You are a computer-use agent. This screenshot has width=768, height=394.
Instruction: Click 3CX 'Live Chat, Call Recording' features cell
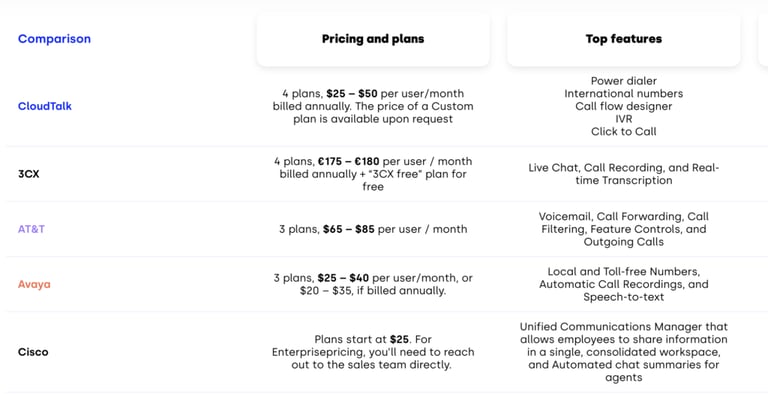click(624, 174)
